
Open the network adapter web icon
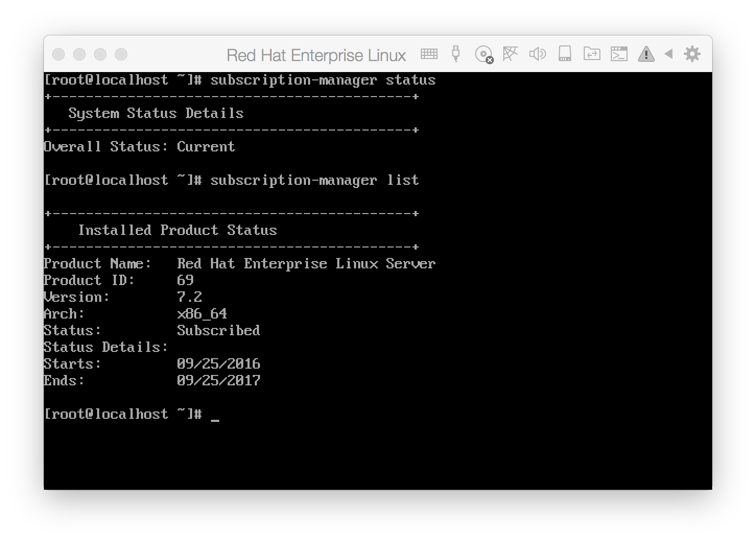click(x=510, y=53)
